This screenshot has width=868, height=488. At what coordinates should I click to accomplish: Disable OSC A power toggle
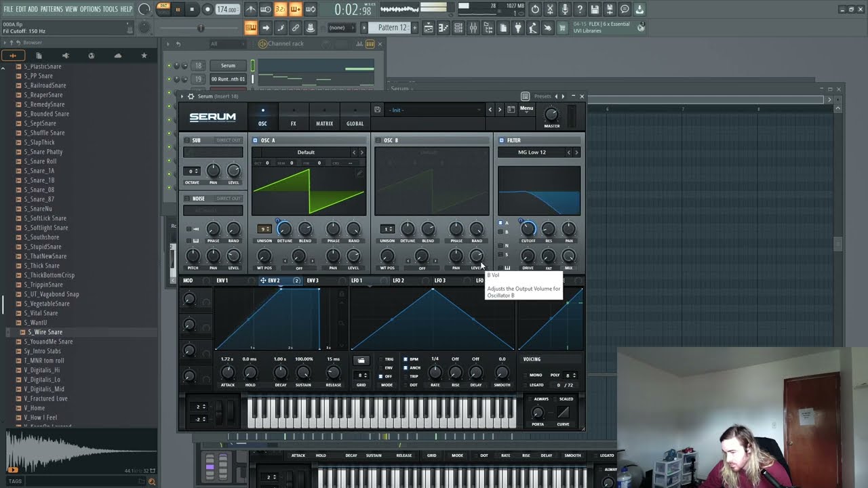click(255, 140)
